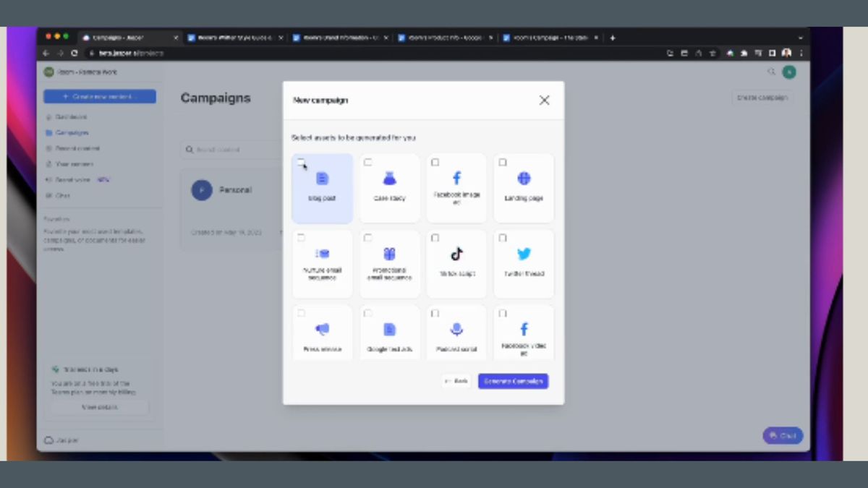Select the Blog post asset icon
This screenshot has width=868, height=488.
(322, 179)
